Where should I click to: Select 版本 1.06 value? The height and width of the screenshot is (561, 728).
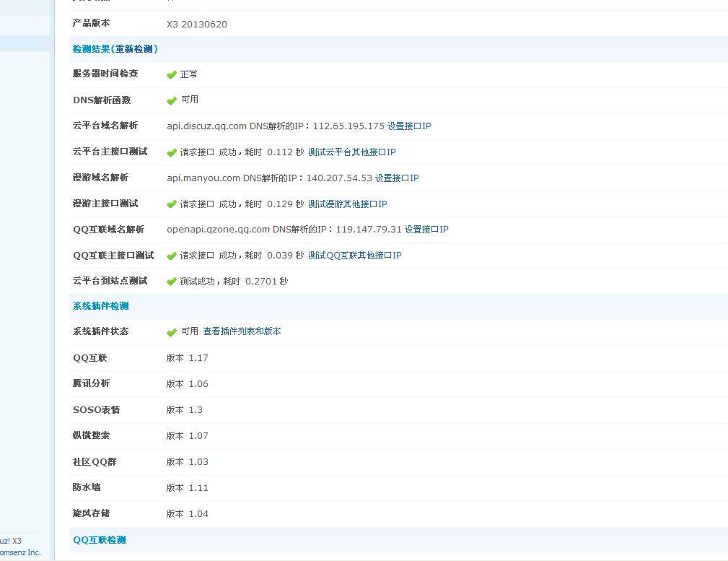click(x=187, y=384)
